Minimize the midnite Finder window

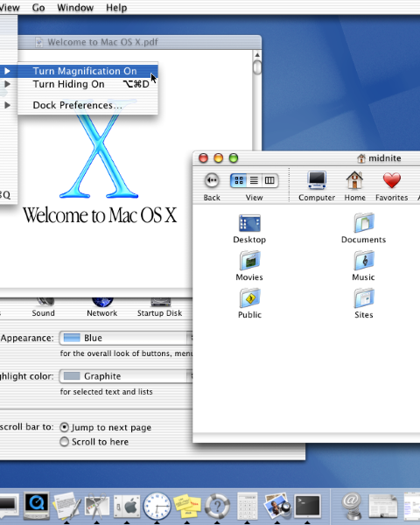pos(219,158)
